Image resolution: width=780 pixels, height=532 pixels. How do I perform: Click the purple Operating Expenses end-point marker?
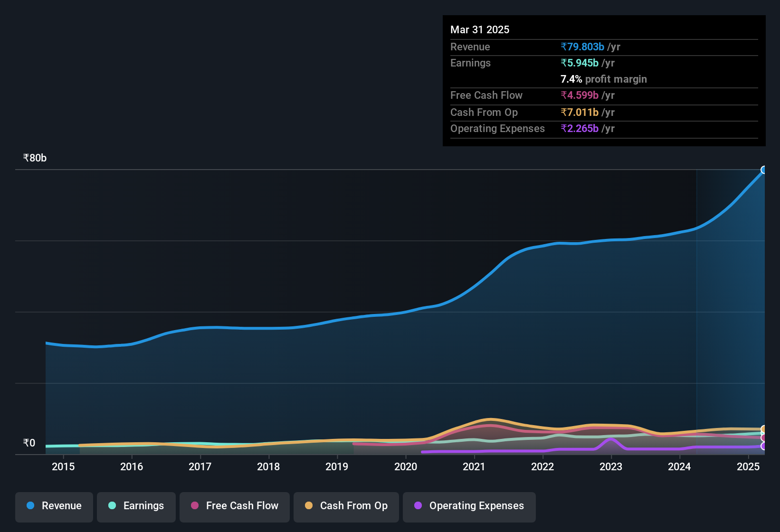[764, 446]
